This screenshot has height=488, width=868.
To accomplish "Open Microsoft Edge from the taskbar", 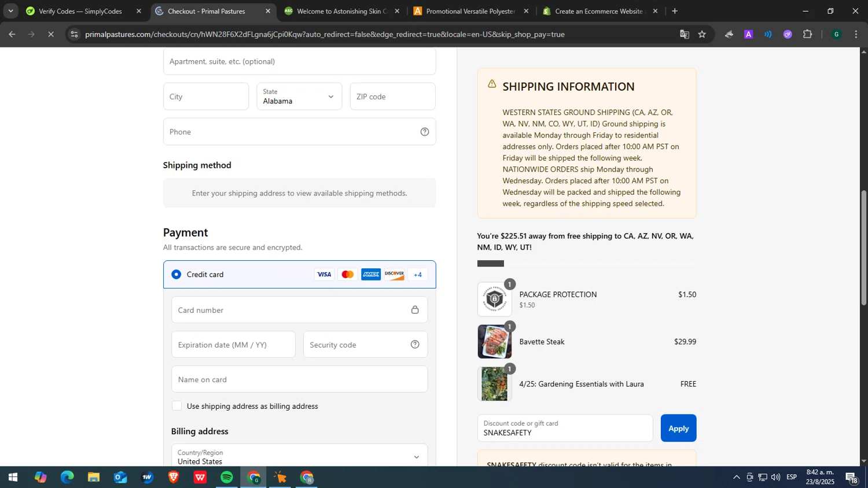I will point(67,478).
